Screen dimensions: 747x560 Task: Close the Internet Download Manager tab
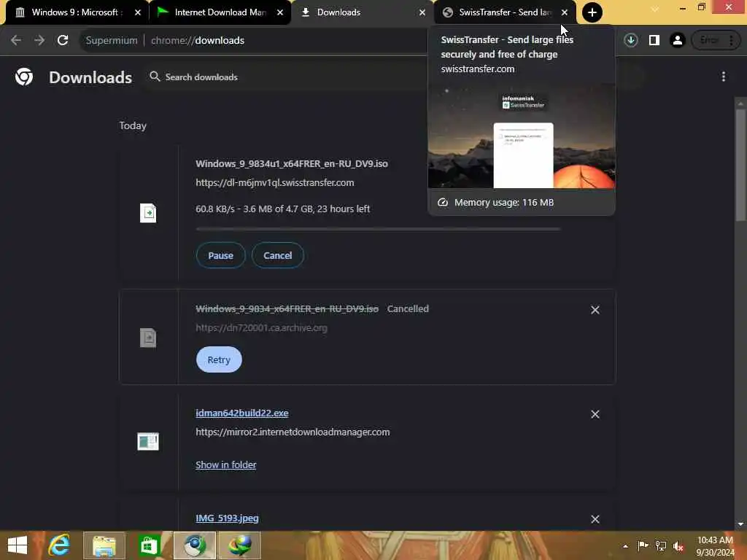point(280,12)
